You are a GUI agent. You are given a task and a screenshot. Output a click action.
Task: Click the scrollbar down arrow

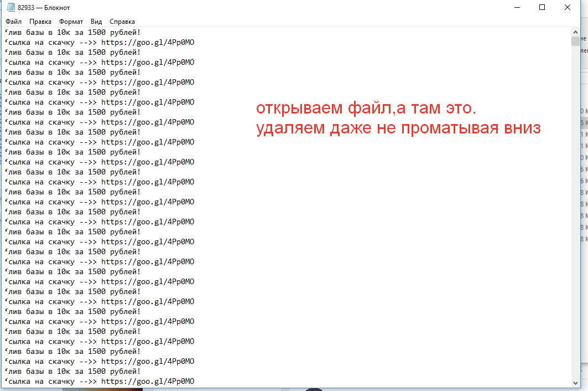coord(575,382)
